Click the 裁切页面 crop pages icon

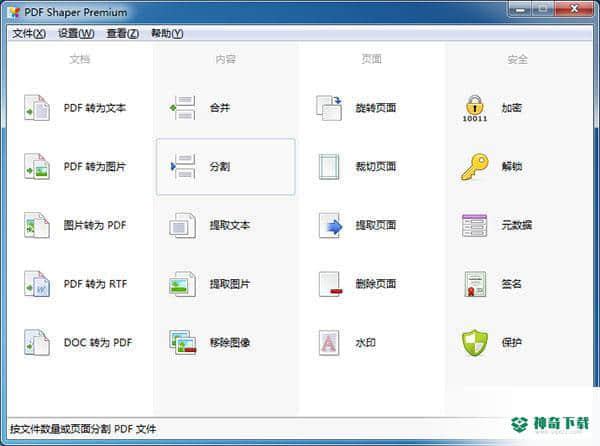329,166
